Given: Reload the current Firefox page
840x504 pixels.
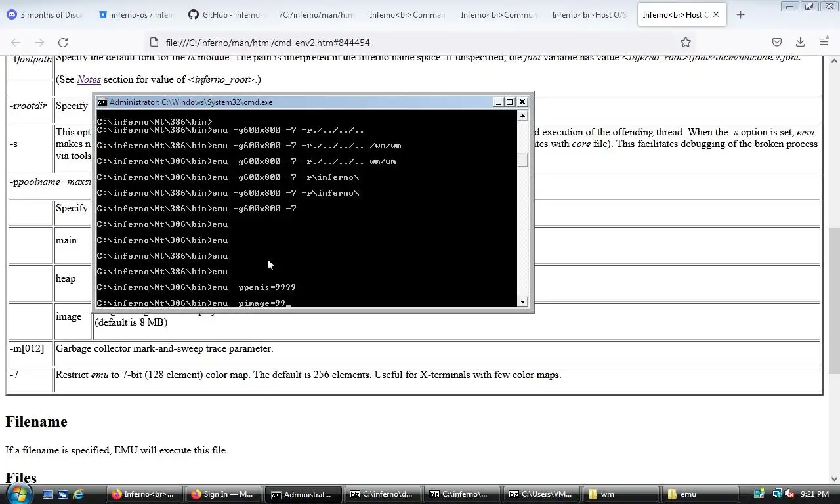Looking at the screenshot, I should [x=63, y=42].
